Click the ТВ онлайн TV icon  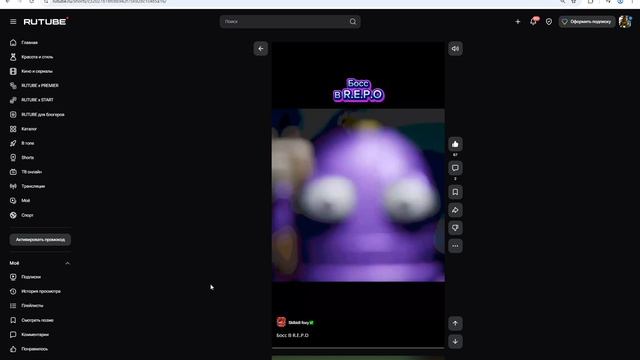point(13,172)
